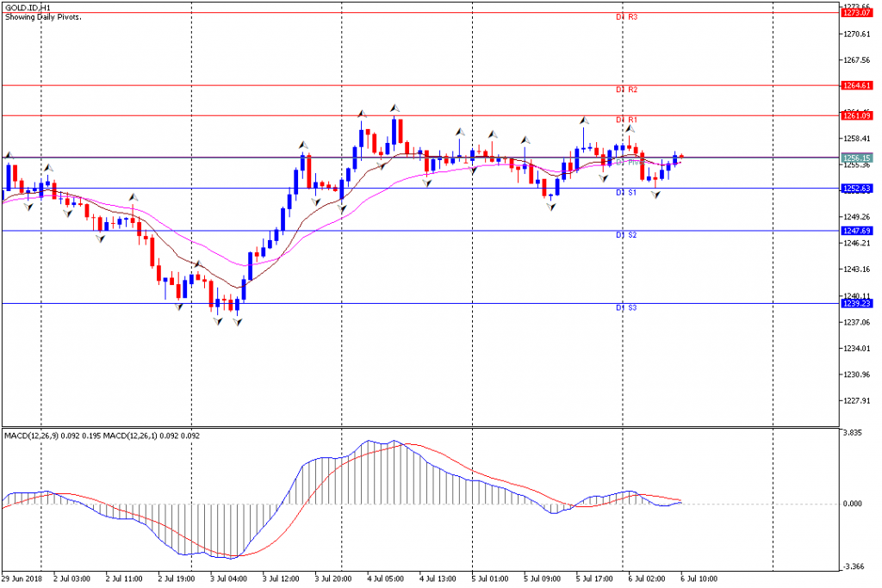Click the red 1264.61 price tag
The height and width of the screenshot is (588, 882).
point(856,85)
